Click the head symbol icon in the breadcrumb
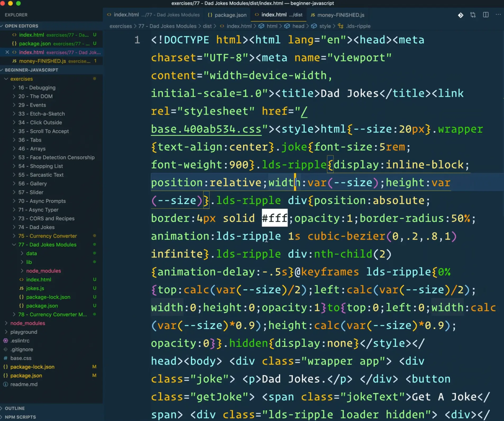The image size is (504, 421). (x=287, y=26)
